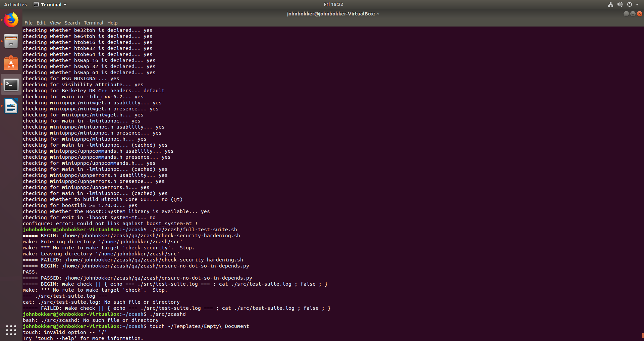Click the 'touch: invalid option -- '/'' line
Viewport: 644px width, 341px height.
(65, 332)
